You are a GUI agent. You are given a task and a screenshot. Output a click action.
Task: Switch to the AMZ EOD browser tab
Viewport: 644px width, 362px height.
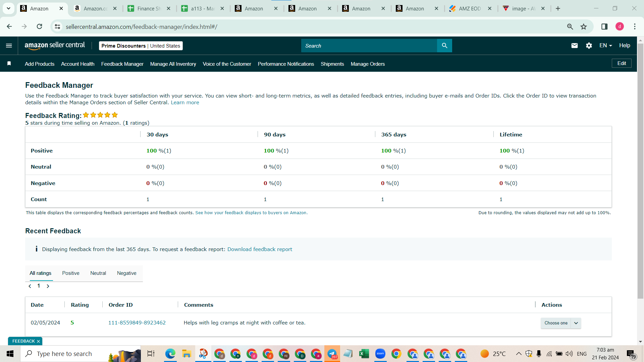[470, 8]
